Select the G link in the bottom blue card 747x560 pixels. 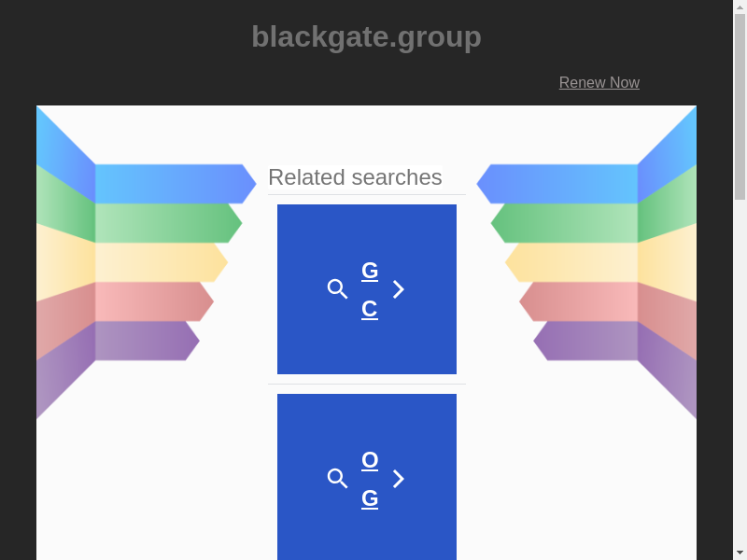[370, 498]
